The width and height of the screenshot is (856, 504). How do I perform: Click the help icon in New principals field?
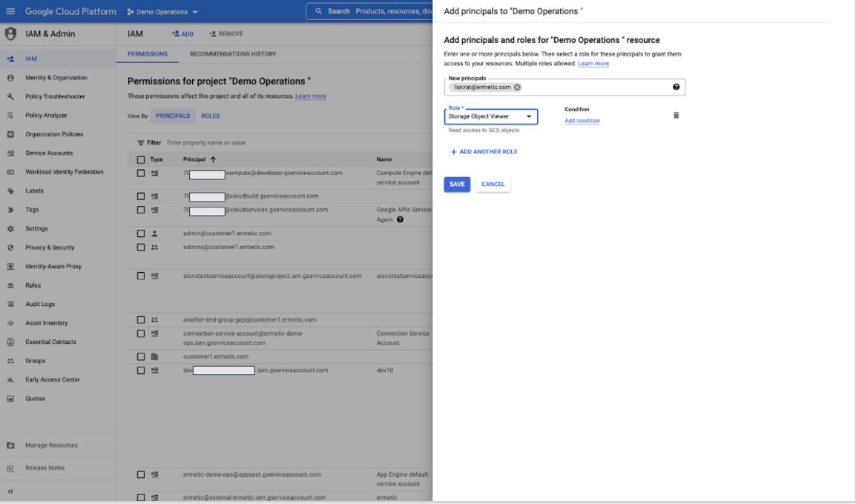click(676, 87)
